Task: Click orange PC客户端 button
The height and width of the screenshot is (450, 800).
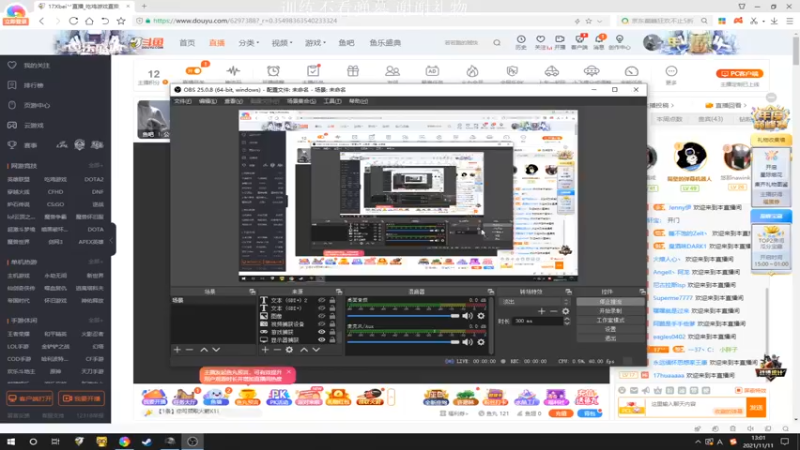Action: coord(739,73)
